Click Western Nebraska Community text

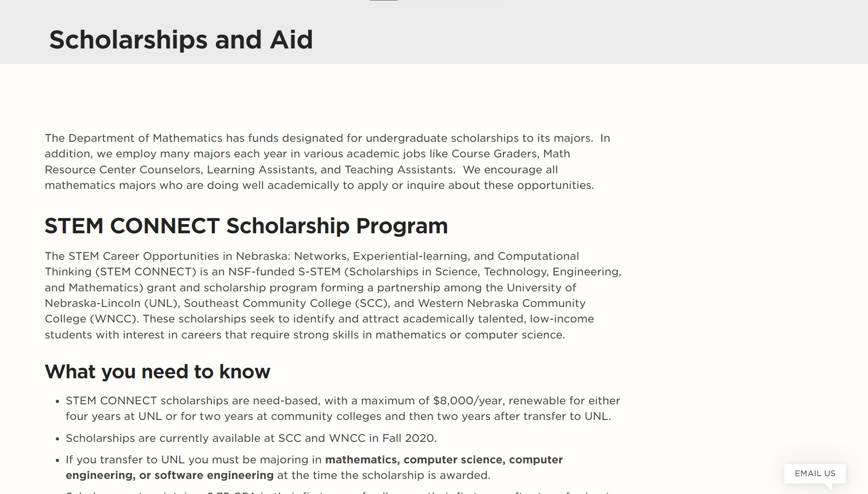(x=501, y=303)
